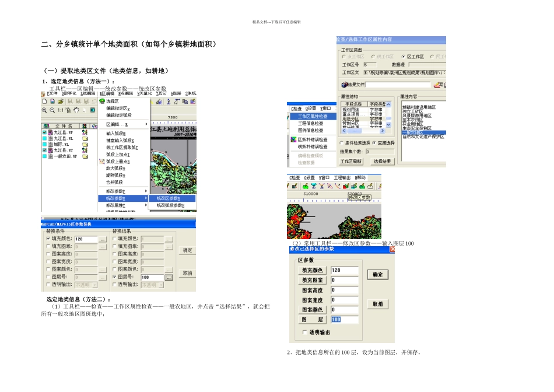Image resolution: width=554 pixels, height=392 pixels.
Task: Select 用途分区 row in 属性结构
Action: point(364,119)
